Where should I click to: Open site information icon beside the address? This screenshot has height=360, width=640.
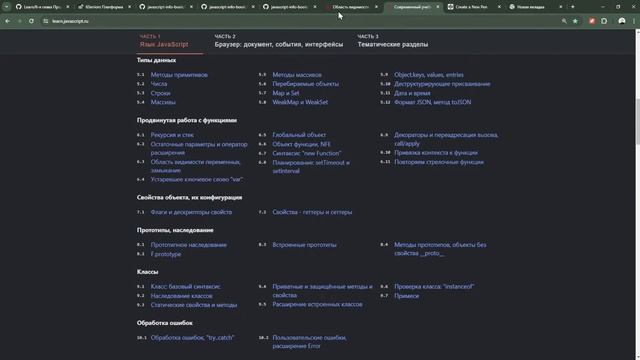(46, 21)
